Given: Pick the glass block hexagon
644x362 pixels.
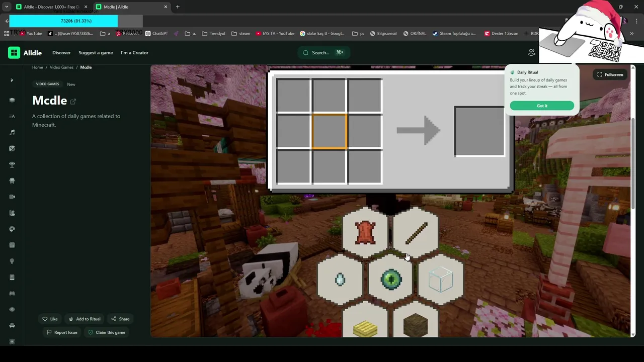Looking at the screenshot, I should click(x=441, y=279).
